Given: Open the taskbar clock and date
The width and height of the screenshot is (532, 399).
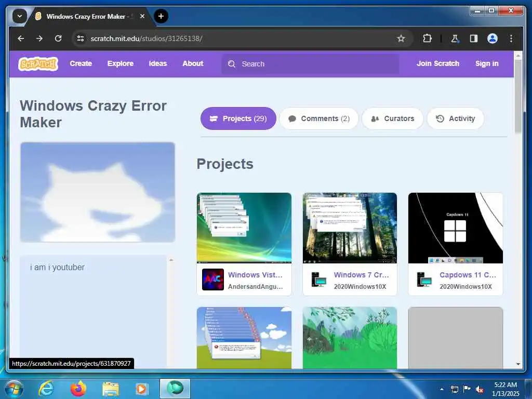Looking at the screenshot, I should [506, 389].
